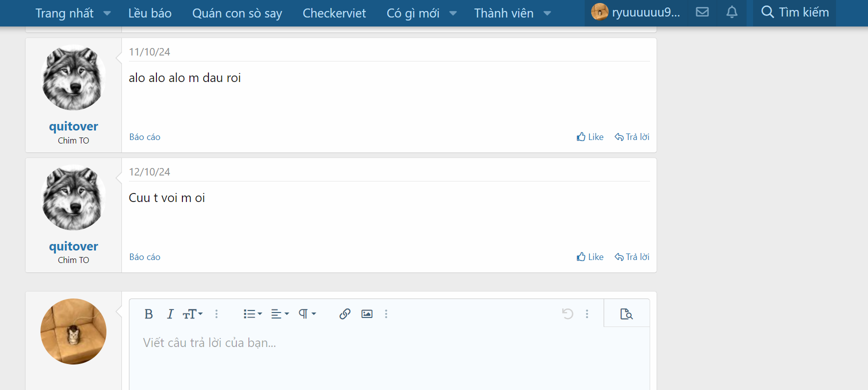Open quitover's profile from the first post
Viewport: 868px width, 390px height.
[x=73, y=126]
